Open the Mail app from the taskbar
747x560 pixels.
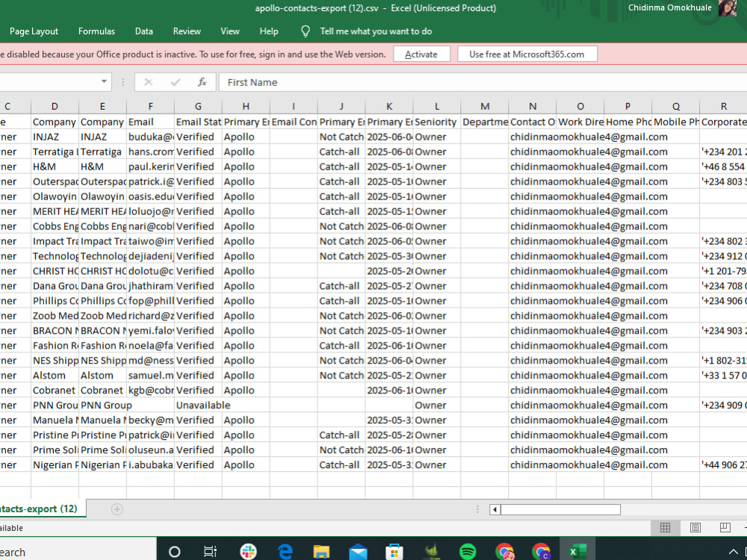pos(358,552)
